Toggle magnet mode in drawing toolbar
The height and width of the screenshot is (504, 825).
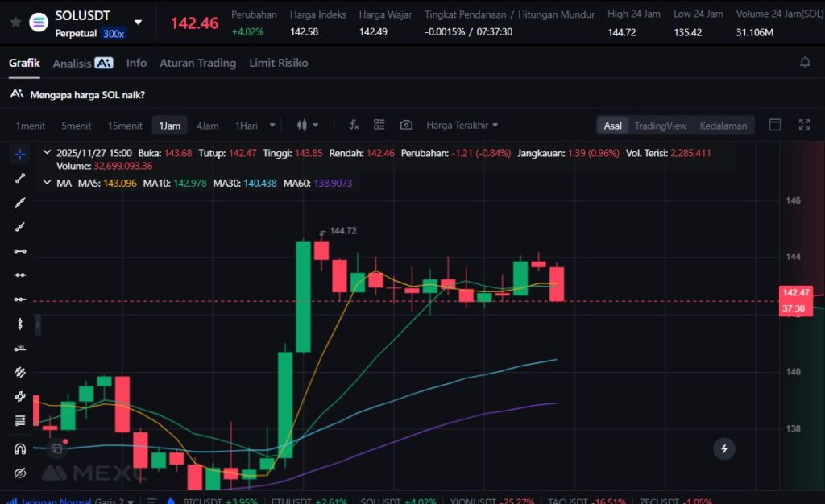(20, 448)
